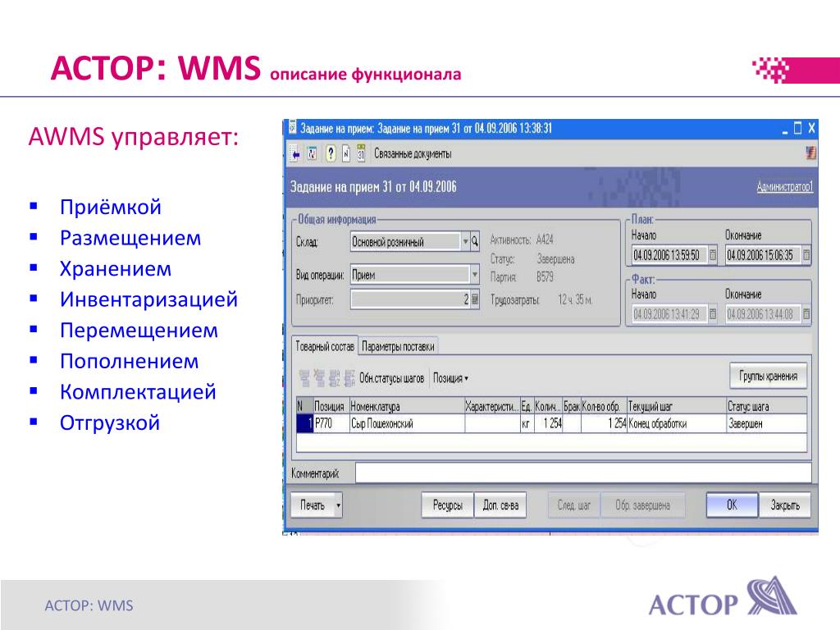Click the window icon in the title bar
840x630 pixels.
292,127
